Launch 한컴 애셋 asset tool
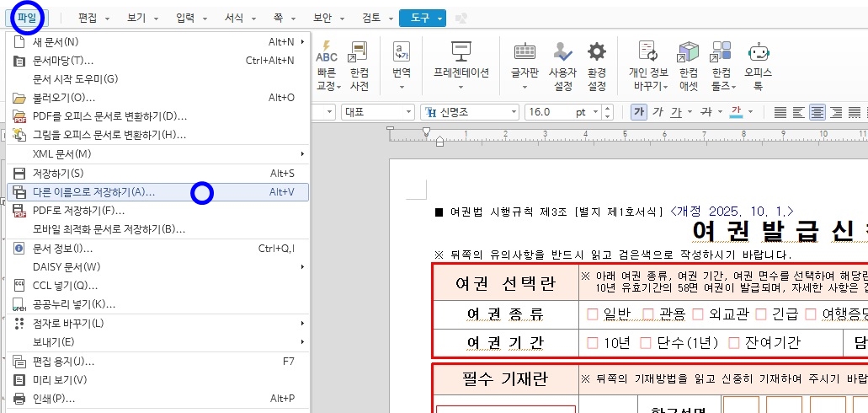This screenshot has height=413, width=868. [x=689, y=66]
